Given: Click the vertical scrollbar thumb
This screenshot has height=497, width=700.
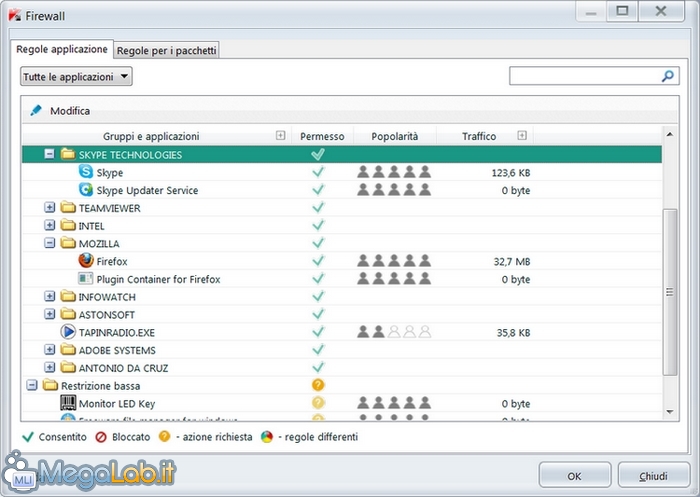Looking at the screenshot, I should [670, 292].
